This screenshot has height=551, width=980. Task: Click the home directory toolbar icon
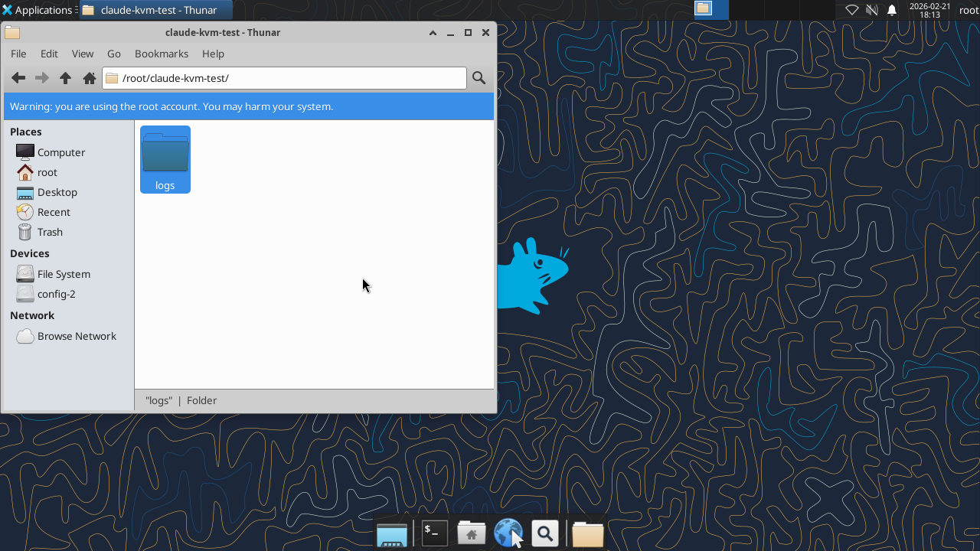90,78
